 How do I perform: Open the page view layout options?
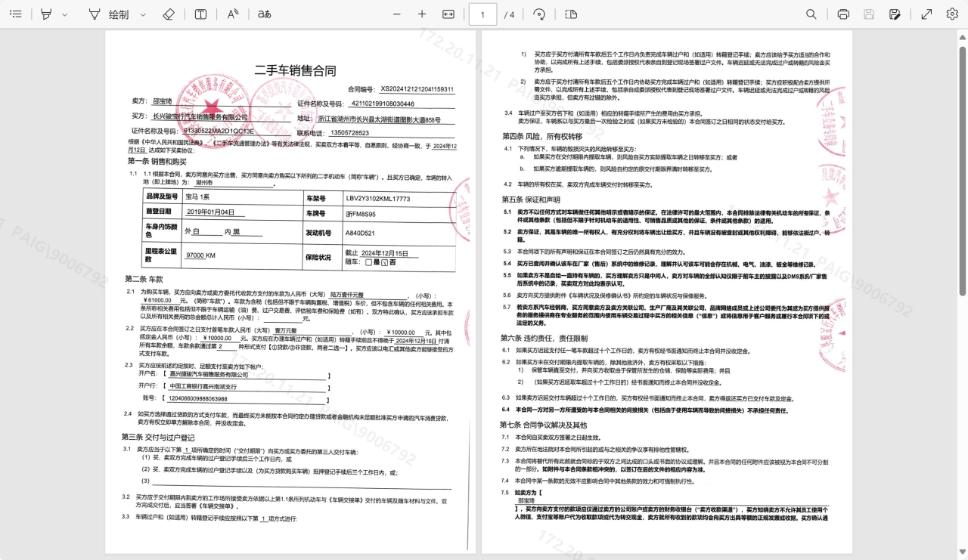point(571,14)
